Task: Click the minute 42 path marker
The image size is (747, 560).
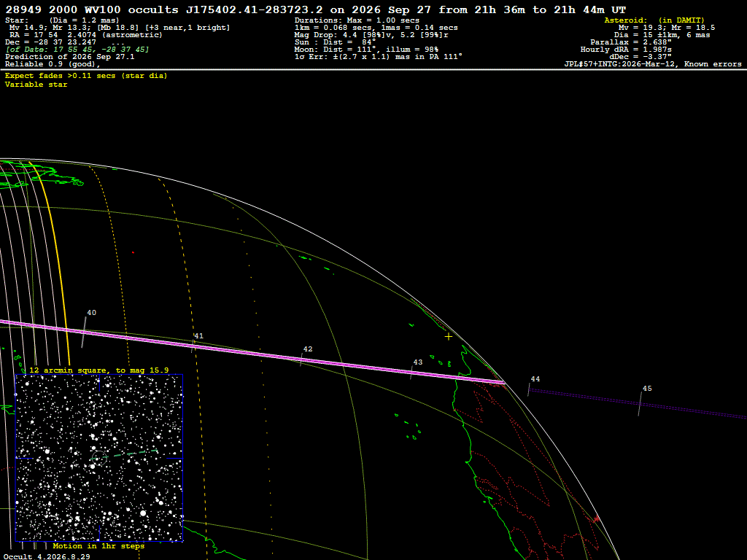Action: [308, 349]
